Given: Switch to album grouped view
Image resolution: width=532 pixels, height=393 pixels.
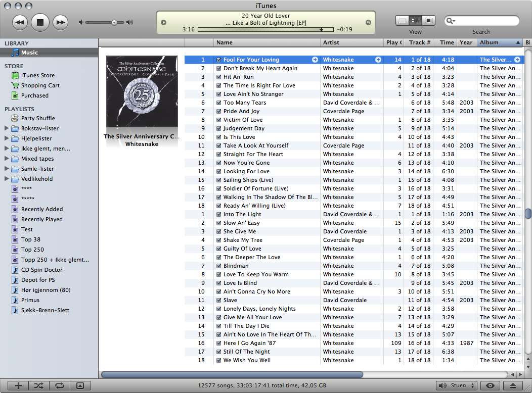Looking at the screenshot, I should click(x=415, y=21).
